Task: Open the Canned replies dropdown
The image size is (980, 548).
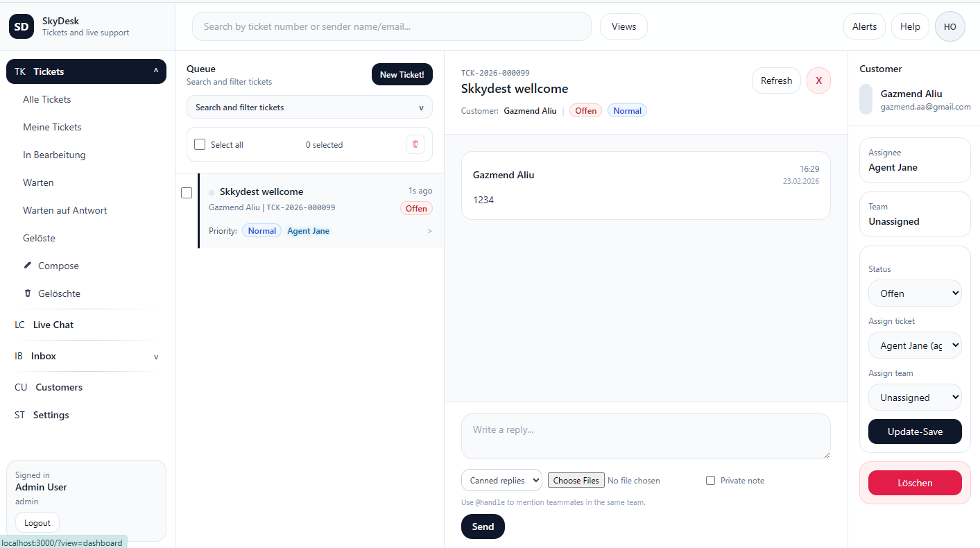Action: 501,480
